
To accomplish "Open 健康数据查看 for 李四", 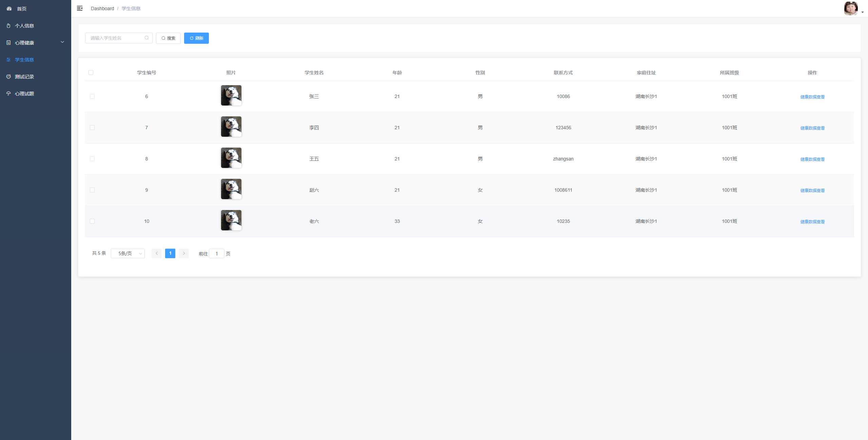I will tap(812, 128).
